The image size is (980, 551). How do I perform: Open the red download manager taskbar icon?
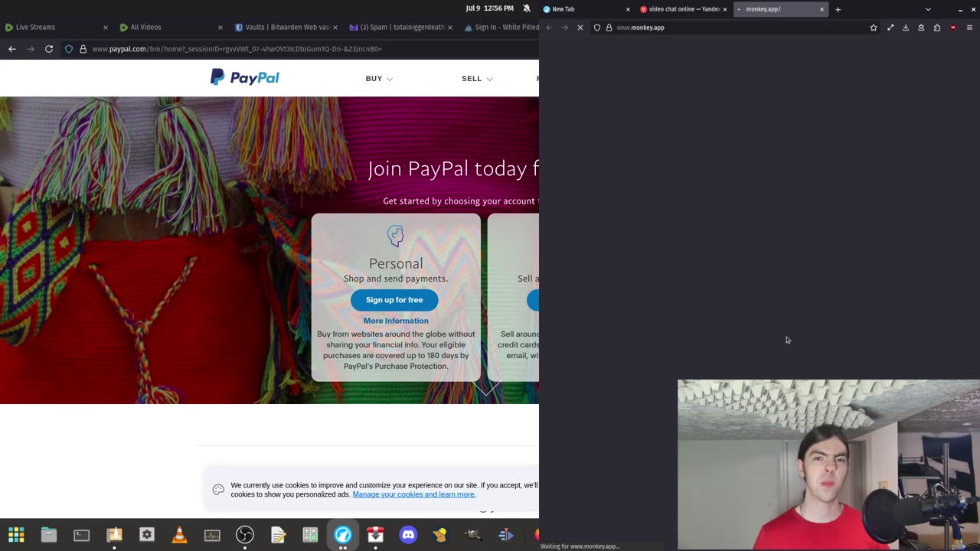(x=375, y=535)
